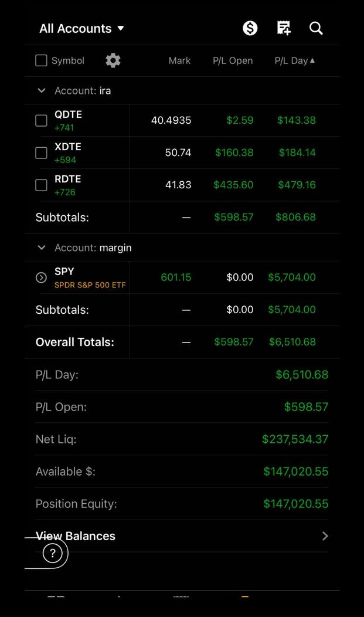Open the search magnifier icon

316,28
